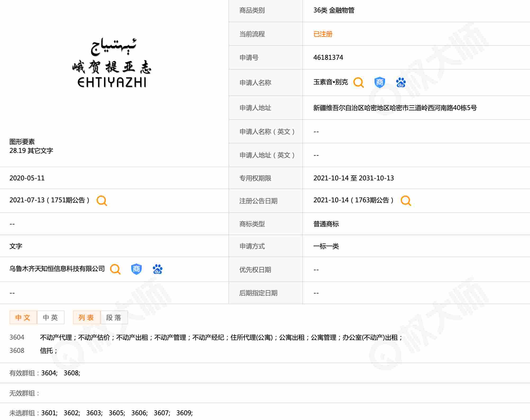Image resolution: width=530 pixels, height=420 pixels.
Task: Click the search icon next to 1763期公告
Action: pos(406,200)
